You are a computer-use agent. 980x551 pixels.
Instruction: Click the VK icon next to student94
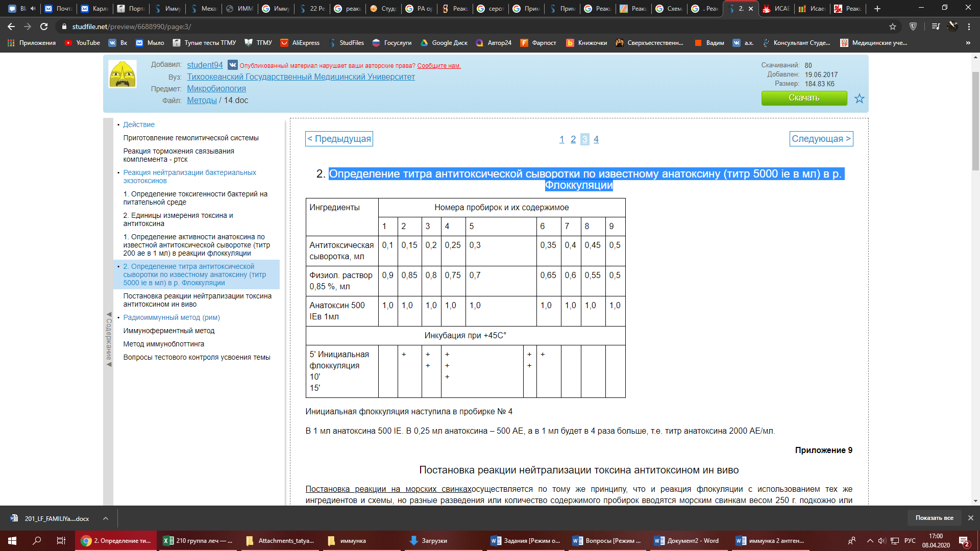tap(232, 65)
